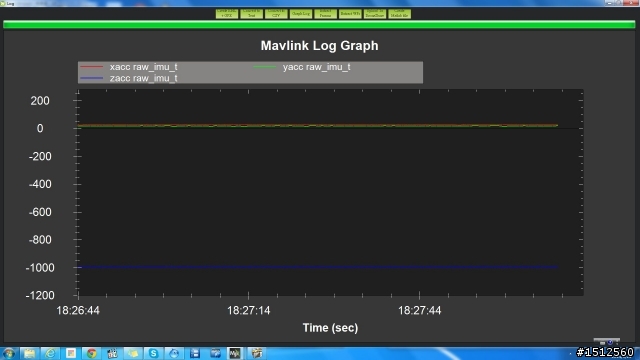Open the clapperboard media player taskbar icon

click(112, 353)
